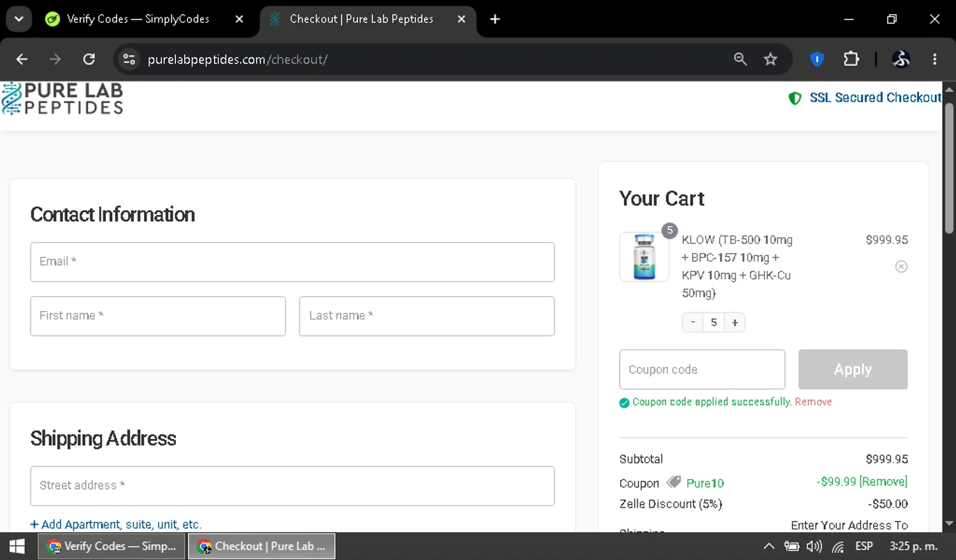956x560 pixels.
Task: Remove the Pure10 coupon discount
Action: [883, 482]
